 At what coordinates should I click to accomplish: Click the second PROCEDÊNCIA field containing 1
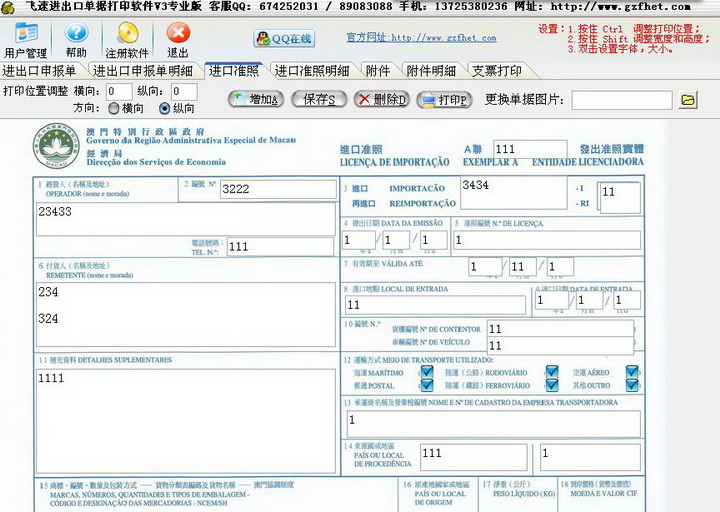[590, 457]
